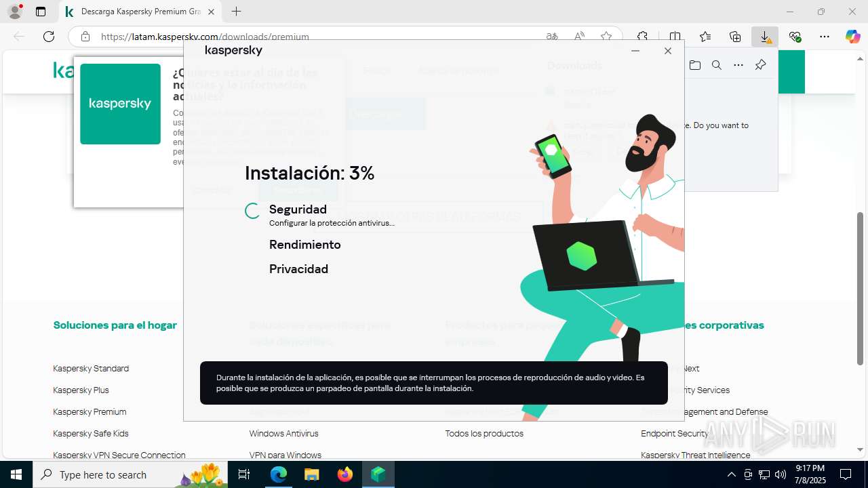Click the taskbar search box
Screen dimensions: 868x488
point(132,474)
